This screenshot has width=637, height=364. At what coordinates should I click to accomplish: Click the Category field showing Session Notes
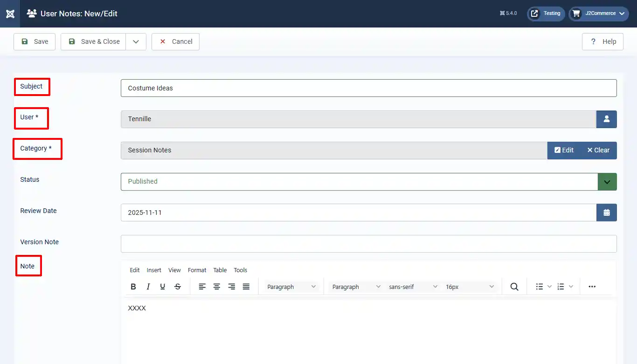pos(334,150)
